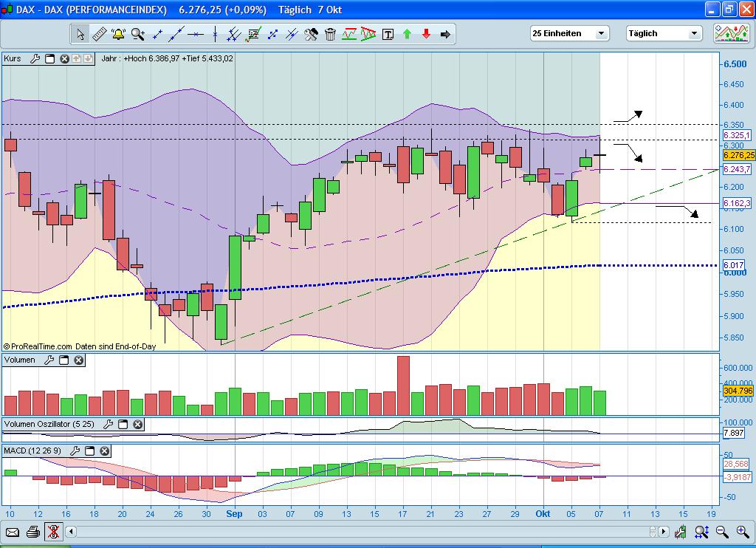This screenshot has width=756, height=548.
Task: Click the envelope mail icon
Action: click(x=12, y=532)
